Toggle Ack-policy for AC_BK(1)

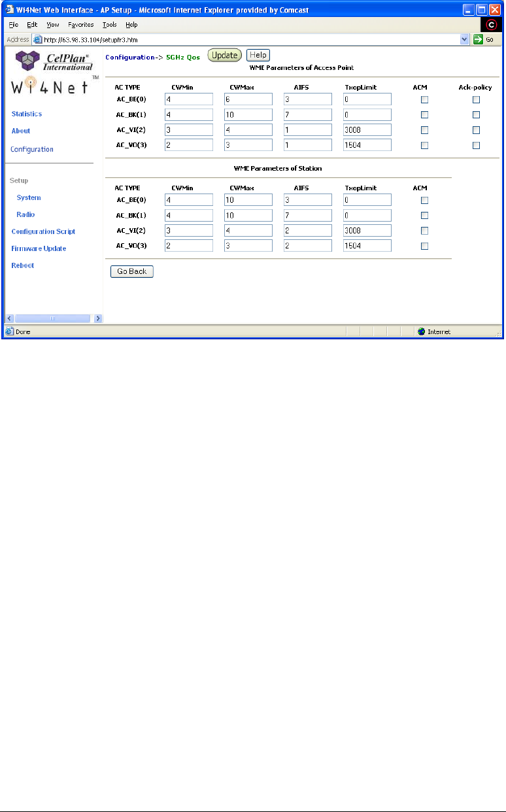pos(476,114)
